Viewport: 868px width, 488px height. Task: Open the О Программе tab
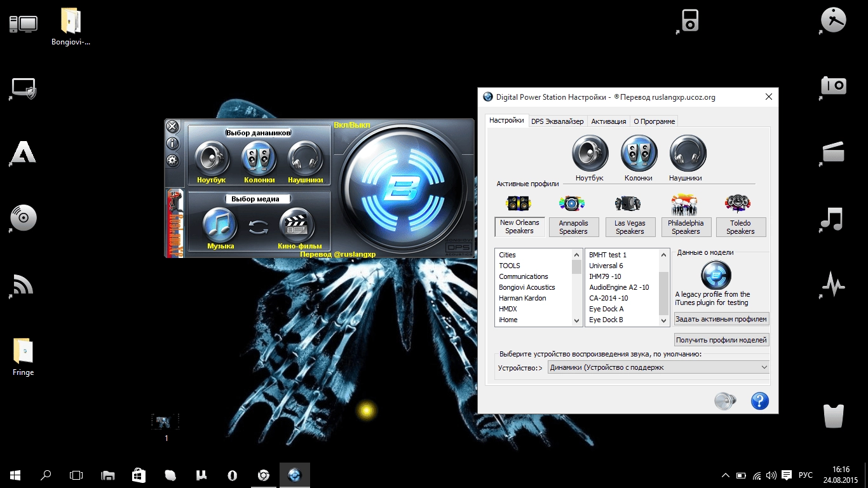(x=654, y=121)
